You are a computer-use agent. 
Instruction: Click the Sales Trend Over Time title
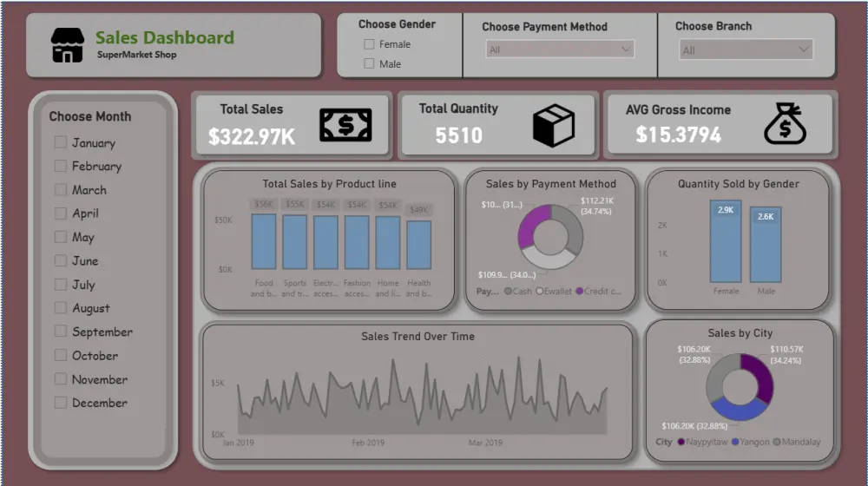(418, 336)
